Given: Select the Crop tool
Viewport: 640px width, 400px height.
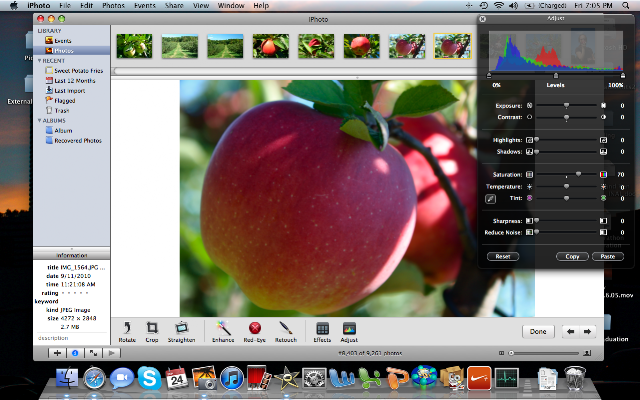Looking at the screenshot, I should click(152, 331).
